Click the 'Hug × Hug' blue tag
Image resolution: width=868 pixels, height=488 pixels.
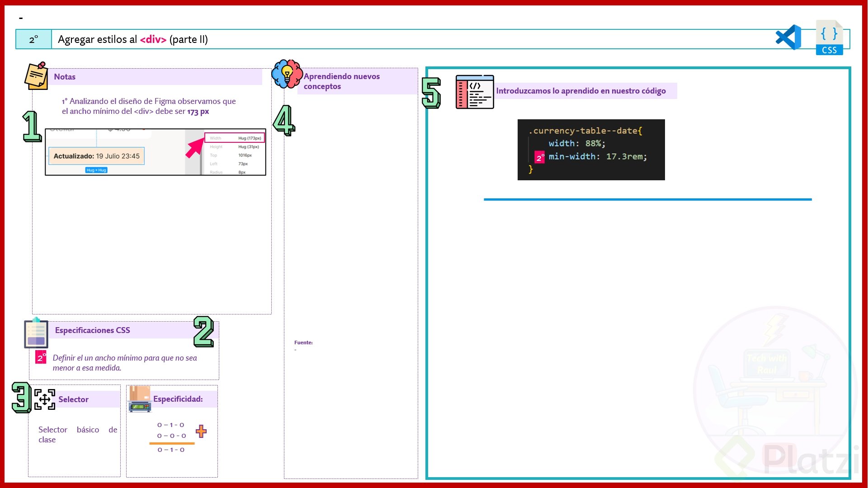pyautogui.click(x=96, y=170)
